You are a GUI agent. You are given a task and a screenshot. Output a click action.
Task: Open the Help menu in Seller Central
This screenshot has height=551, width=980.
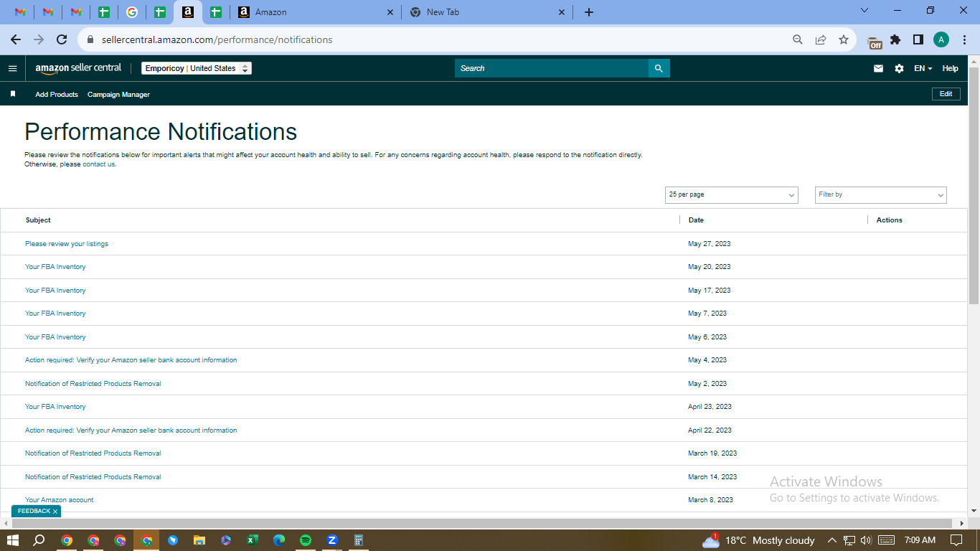point(950,68)
